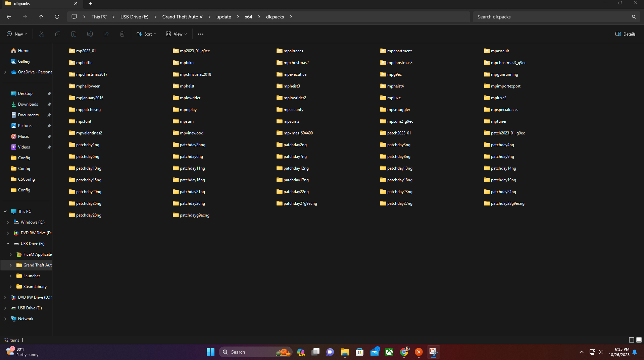Close the dlcpacks tab

point(76,3)
